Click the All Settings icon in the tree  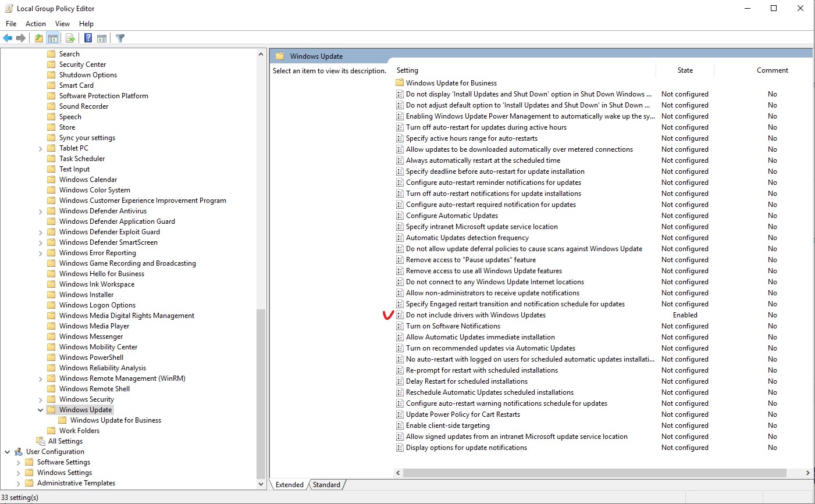tap(40, 441)
